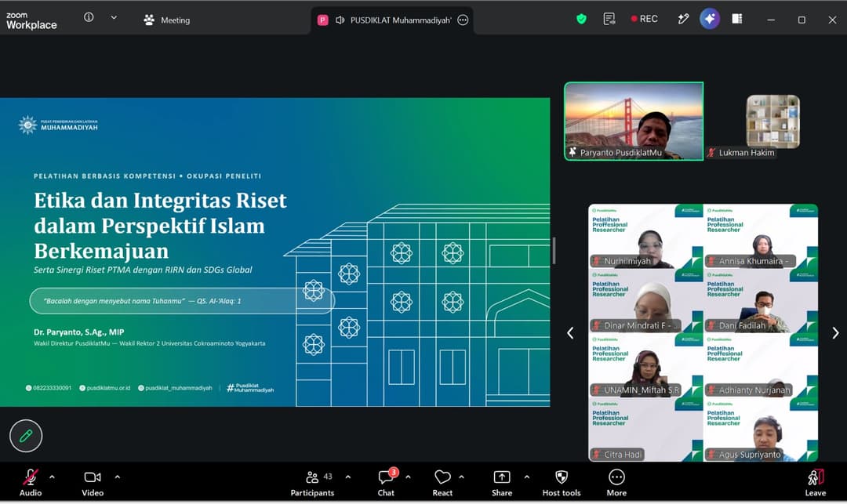
Task: Click the green encryption shield icon
Action: coord(581,20)
